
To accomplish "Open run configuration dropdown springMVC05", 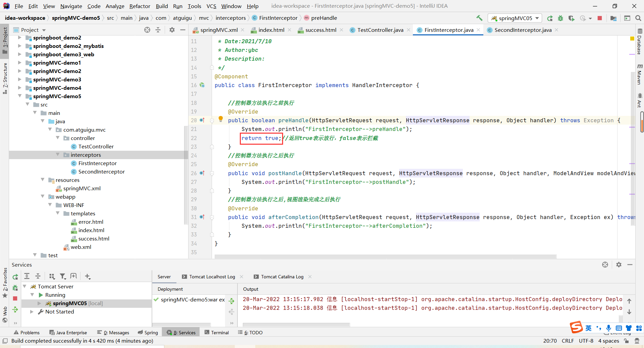I will tap(515, 18).
